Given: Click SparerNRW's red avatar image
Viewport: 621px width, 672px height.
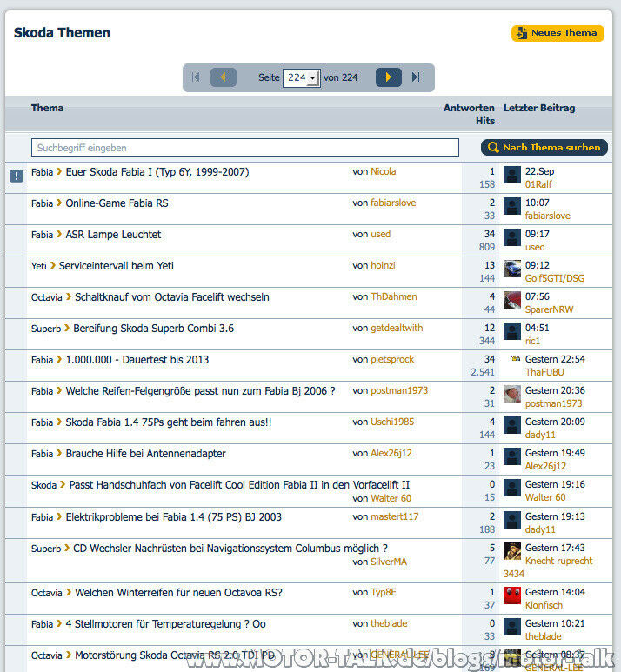Looking at the screenshot, I should (x=511, y=300).
